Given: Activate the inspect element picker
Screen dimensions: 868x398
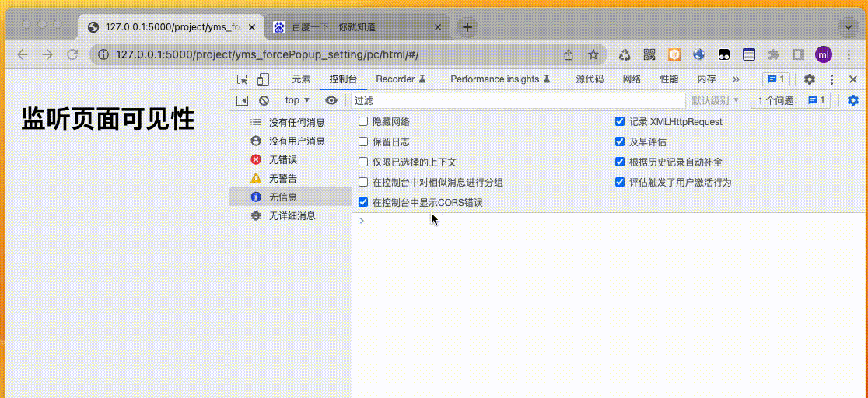Looking at the screenshot, I should pos(242,79).
